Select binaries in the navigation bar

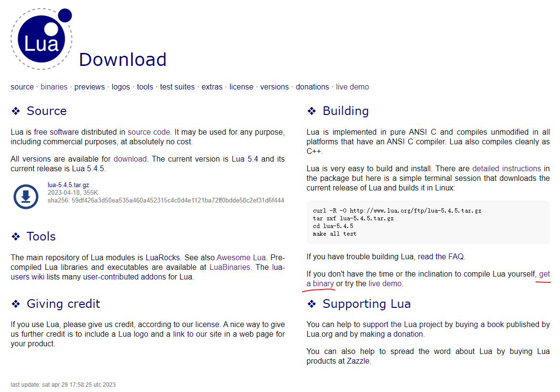54,87
